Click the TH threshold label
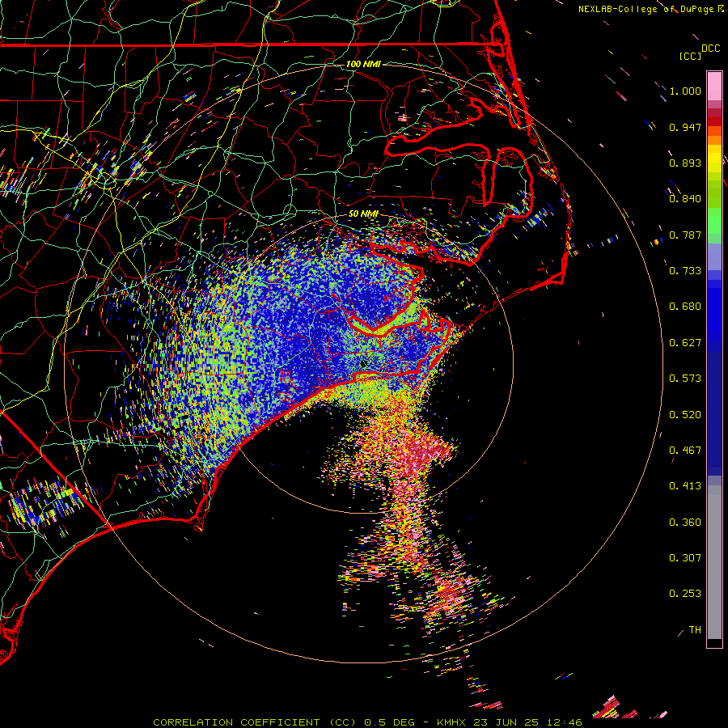Screen dimensions: 728x728 coord(695,630)
